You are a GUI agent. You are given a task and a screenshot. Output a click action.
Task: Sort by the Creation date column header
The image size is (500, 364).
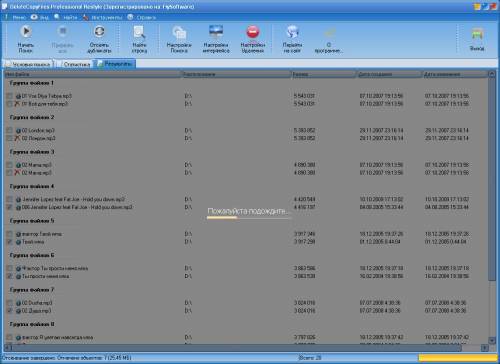click(x=389, y=74)
